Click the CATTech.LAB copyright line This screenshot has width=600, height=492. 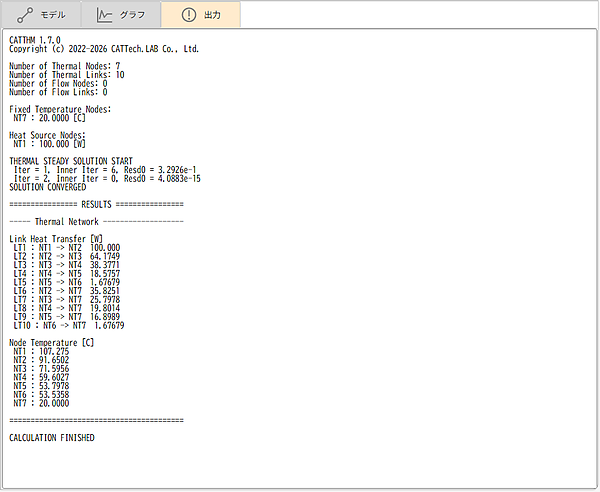click(x=103, y=48)
